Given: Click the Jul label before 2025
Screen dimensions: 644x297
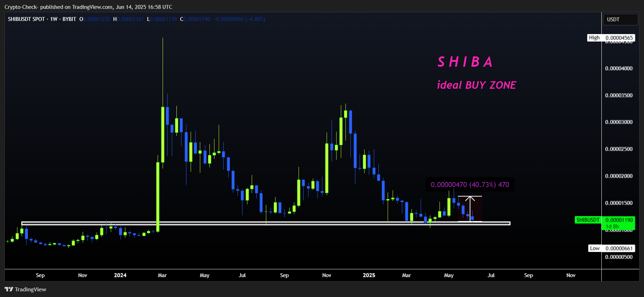Looking at the screenshot, I should pyautogui.click(x=242, y=275).
